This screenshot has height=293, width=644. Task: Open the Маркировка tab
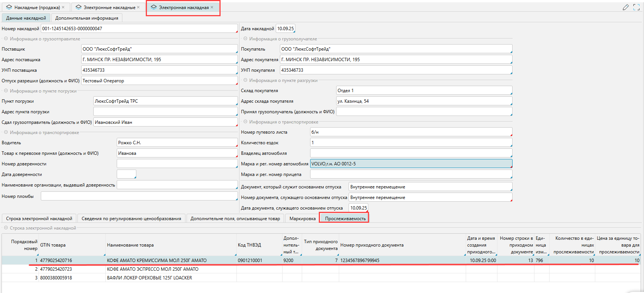coord(302,219)
